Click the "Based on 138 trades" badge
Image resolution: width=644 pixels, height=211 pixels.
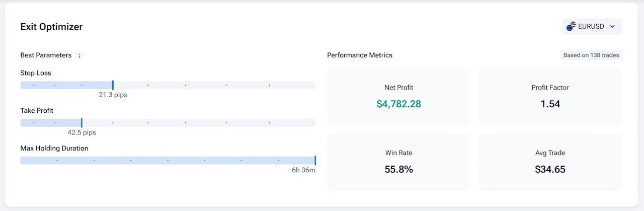(x=591, y=55)
